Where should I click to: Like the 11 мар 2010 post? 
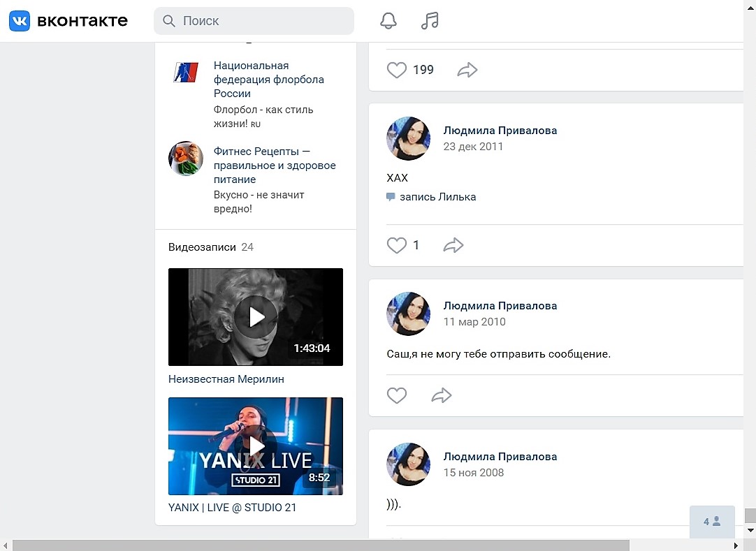tap(397, 396)
